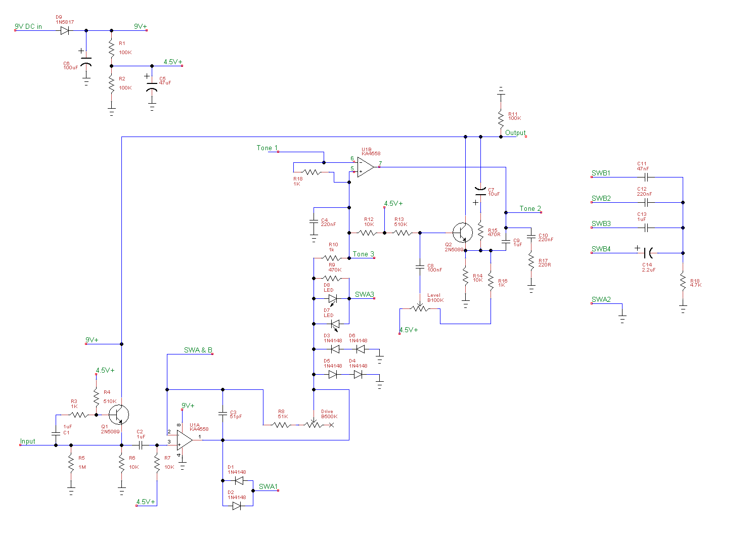756x536 pixels.
Task: Select the R16 1K resistor
Action: click(x=491, y=281)
